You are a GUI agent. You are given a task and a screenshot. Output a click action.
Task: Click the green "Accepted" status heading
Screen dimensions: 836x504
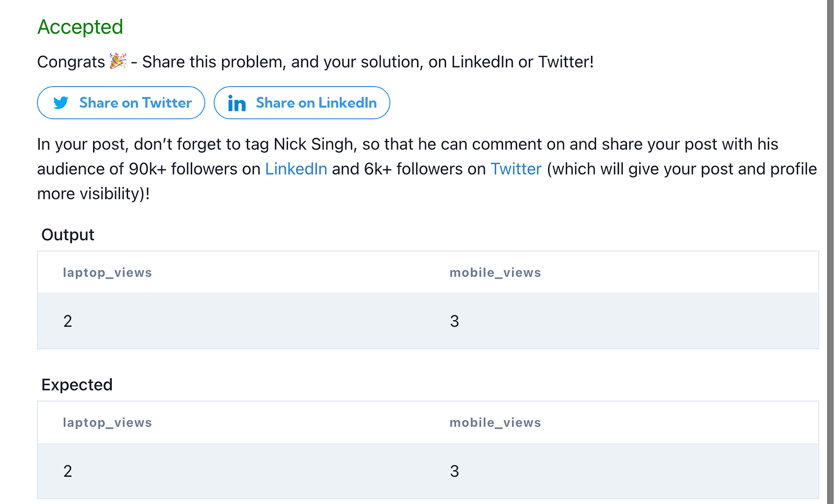coord(80,27)
